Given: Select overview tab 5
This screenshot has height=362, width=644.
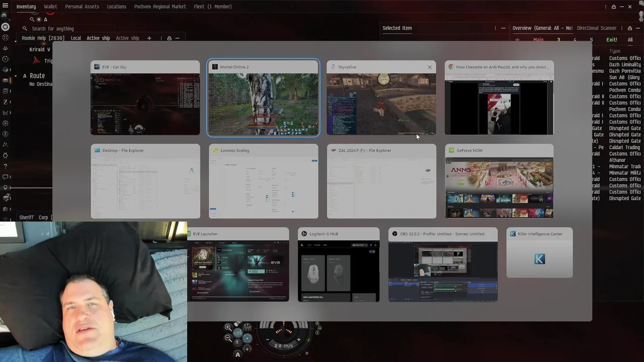Looking at the screenshot, I should 591,40.
